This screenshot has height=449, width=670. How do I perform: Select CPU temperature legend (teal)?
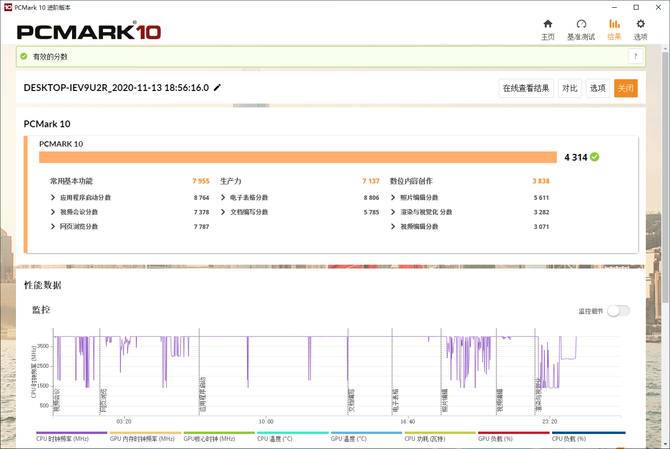click(292, 436)
